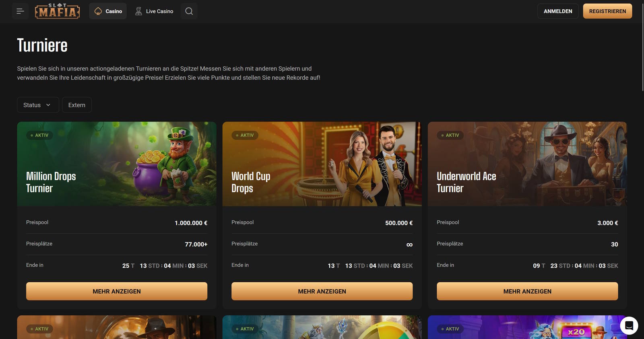Show more for Million Drops Turnier

pos(117,291)
